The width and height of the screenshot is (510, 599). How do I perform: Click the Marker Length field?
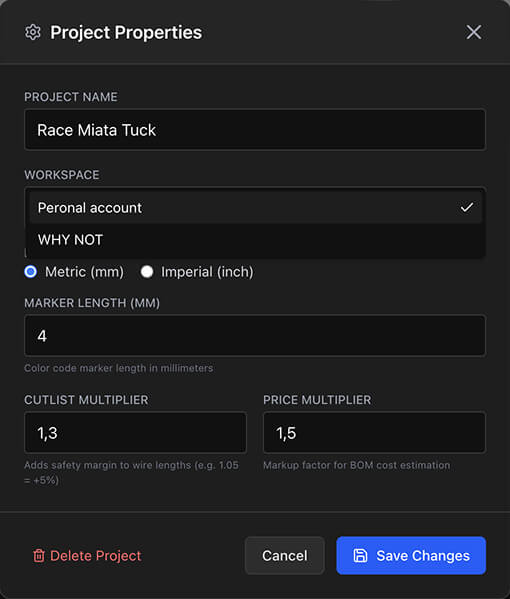[255, 336]
